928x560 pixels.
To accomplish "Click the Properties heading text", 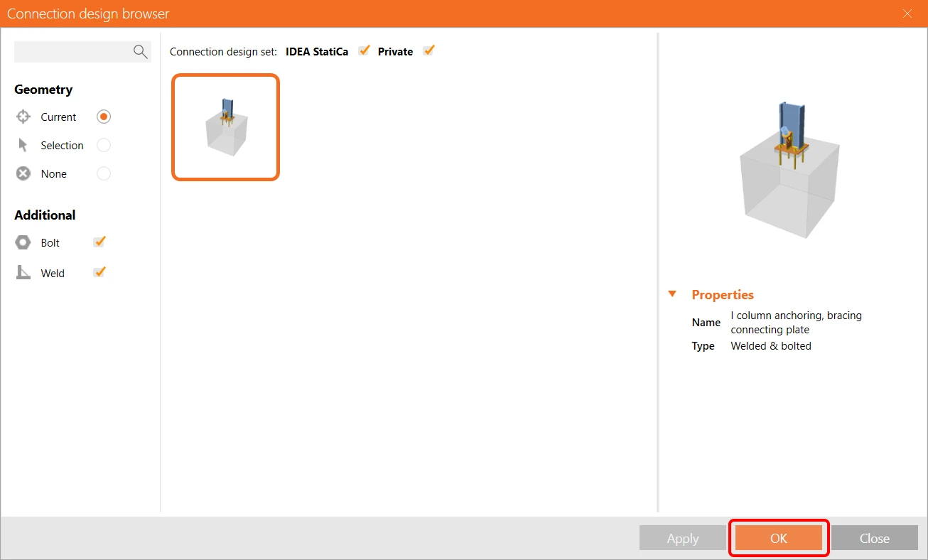I will [x=723, y=294].
